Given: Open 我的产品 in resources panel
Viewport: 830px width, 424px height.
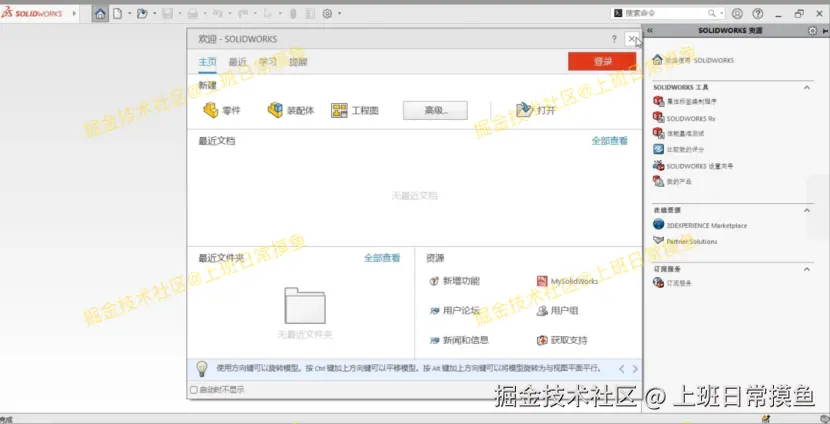Looking at the screenshot, I should [x=672, y=182].
